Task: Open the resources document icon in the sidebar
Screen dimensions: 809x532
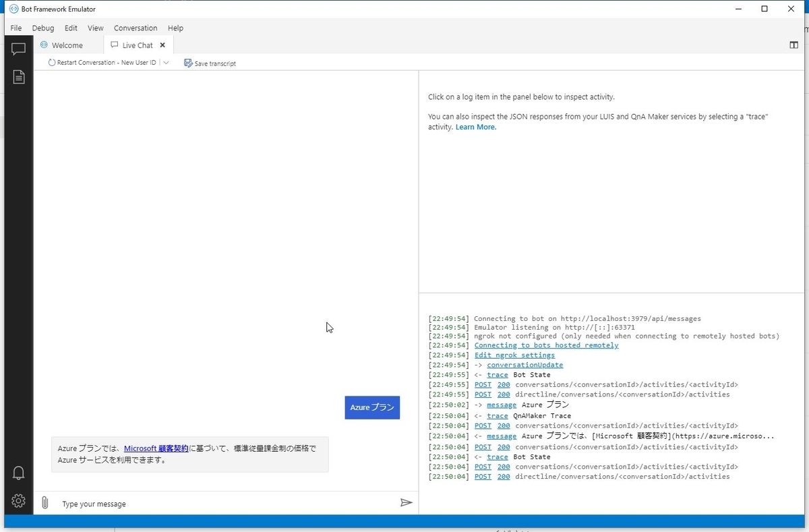Action: click(x=18, y=78)
